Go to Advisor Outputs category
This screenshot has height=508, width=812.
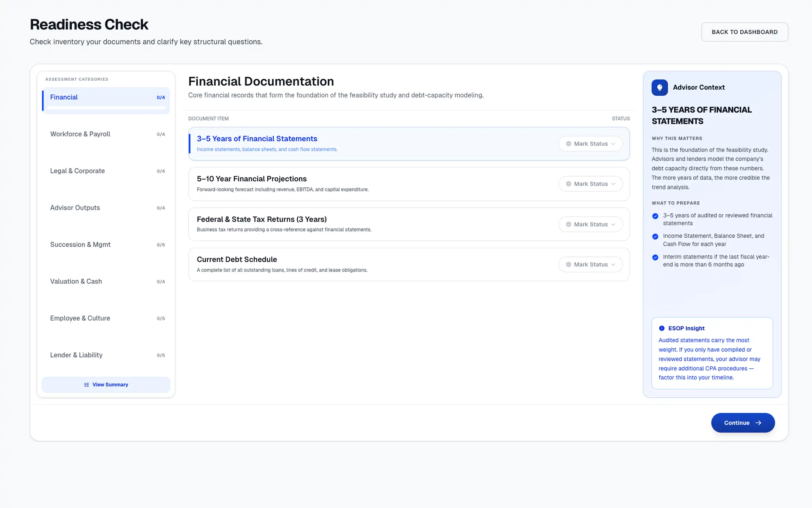click(x=106, y=208)
